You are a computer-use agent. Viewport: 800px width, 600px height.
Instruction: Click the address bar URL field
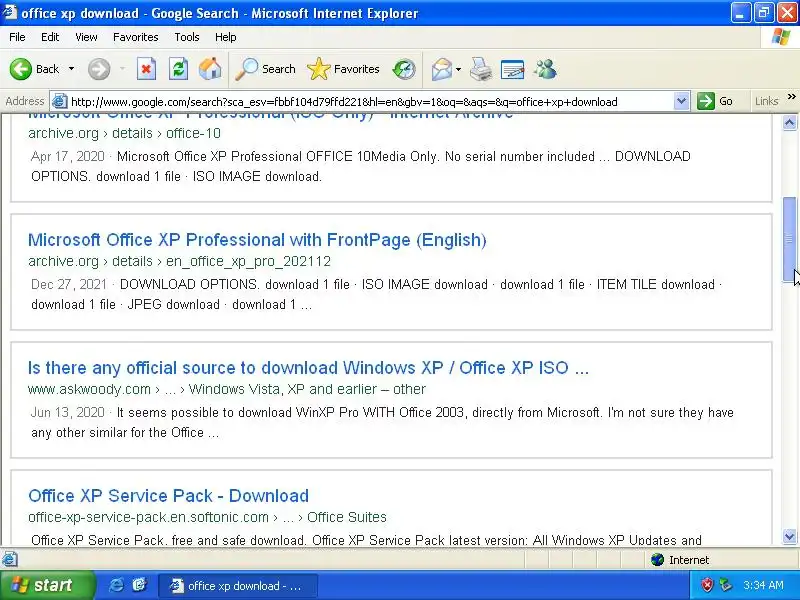tap(370, 102)
